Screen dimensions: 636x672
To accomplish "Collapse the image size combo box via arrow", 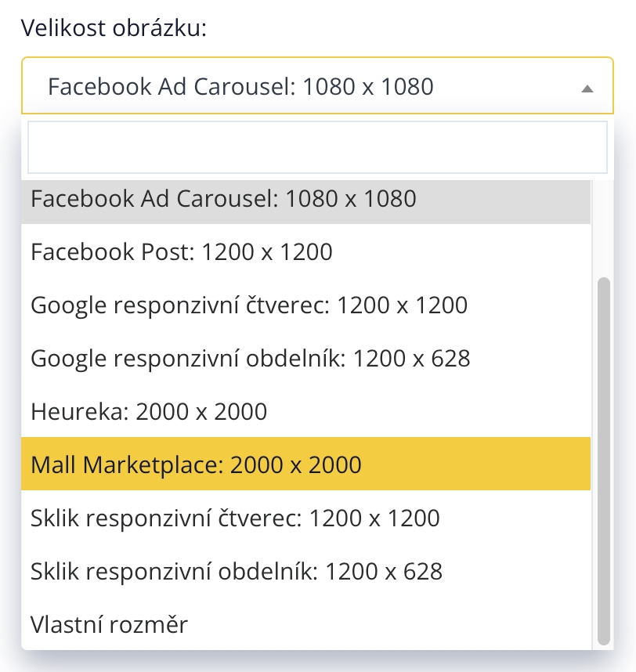I will 587,89.
